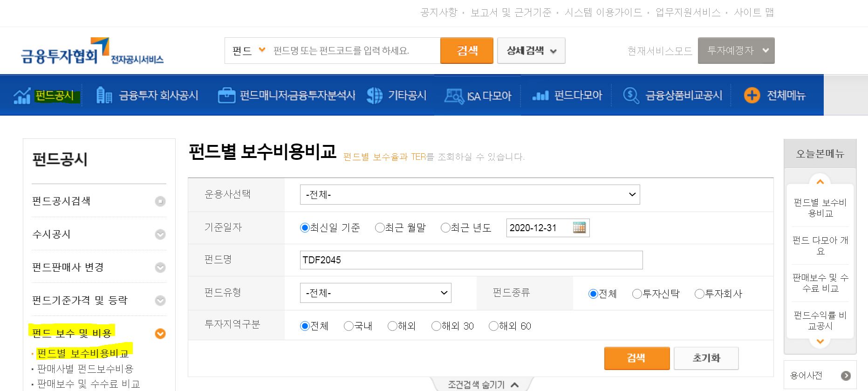Select 최신일 기준 radio button
The height and width of the screenshot is (391, 868).
point(305,227)
